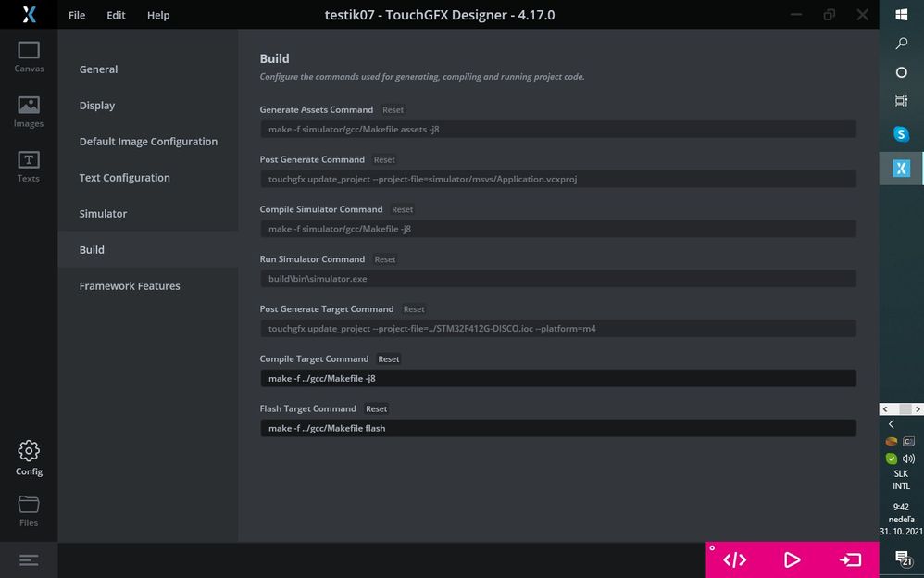Click the C-box tray icon

(x=908, y=441)
